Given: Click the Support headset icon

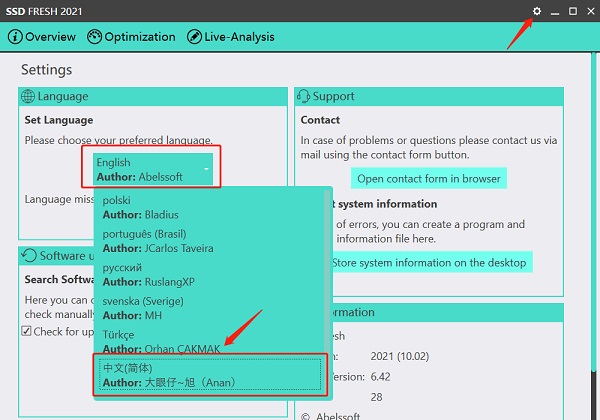Looking at the screenshot, I should (x=304, y=96).
